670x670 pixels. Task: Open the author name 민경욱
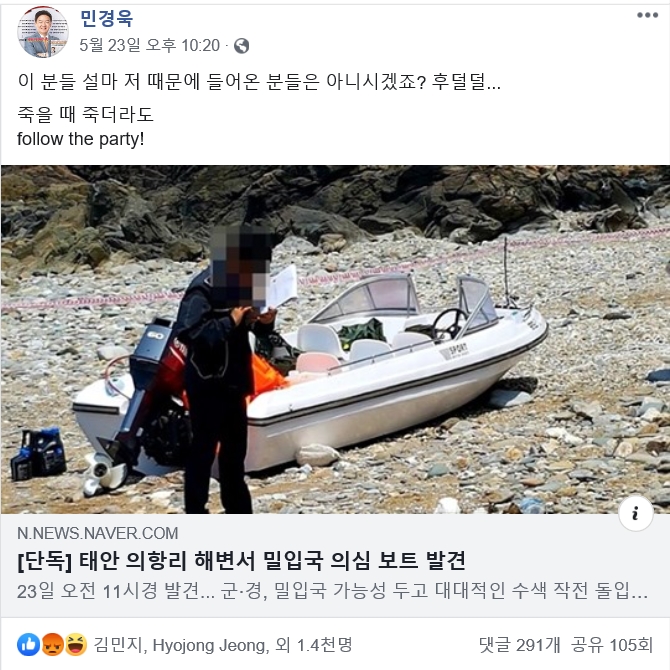(106, 19)
